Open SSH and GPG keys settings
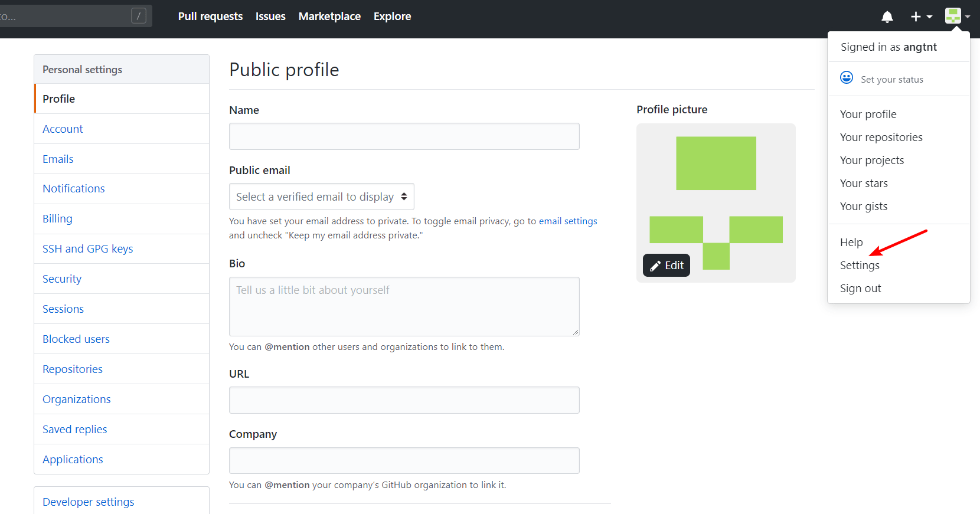Image resolution: width=980 pixels, height=514 pixels. pos(87,249)
